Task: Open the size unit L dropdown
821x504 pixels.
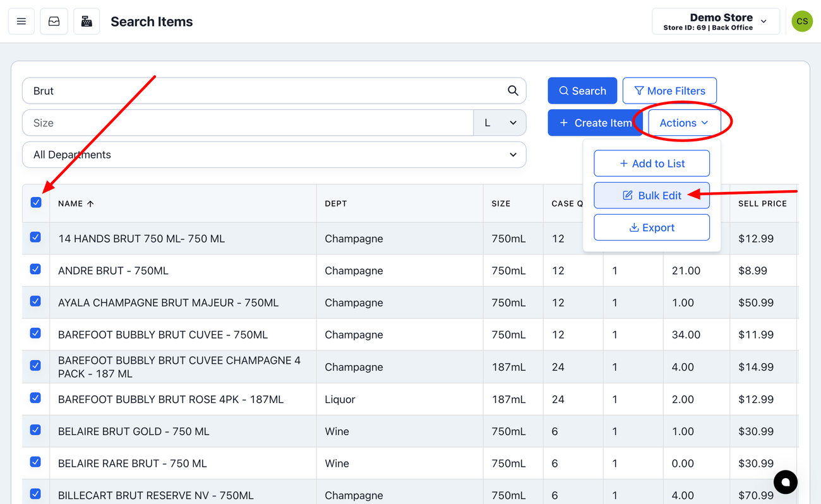Action: [x=500, y=123]
